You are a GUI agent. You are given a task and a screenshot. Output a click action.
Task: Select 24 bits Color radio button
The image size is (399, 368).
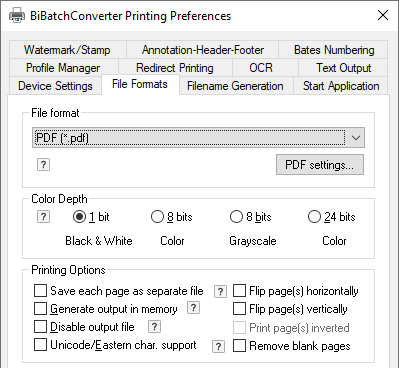click(314, 217)
